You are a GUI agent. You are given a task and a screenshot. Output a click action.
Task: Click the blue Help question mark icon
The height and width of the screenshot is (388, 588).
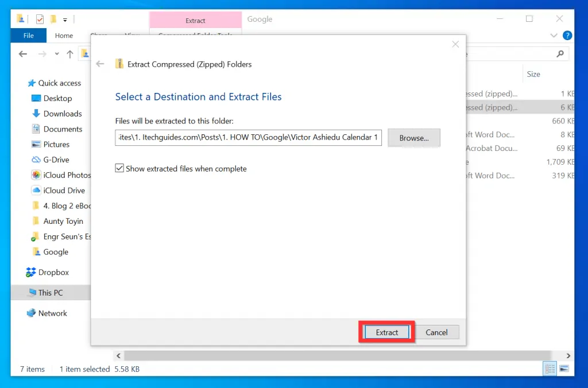(x=567, y=36)
